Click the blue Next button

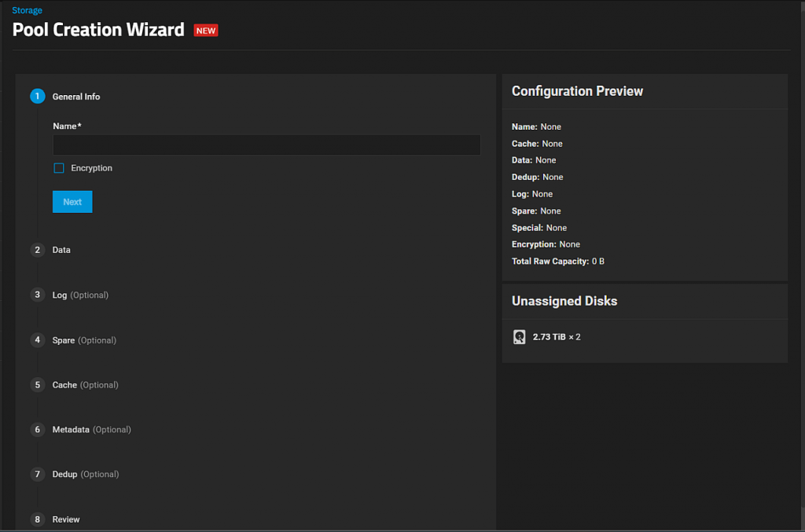point(72,202)
